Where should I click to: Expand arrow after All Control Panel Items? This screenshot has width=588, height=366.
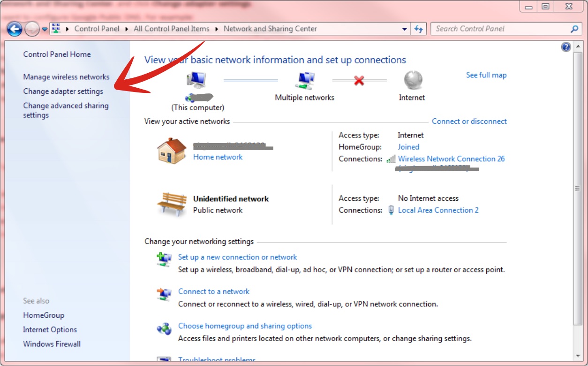217,29
